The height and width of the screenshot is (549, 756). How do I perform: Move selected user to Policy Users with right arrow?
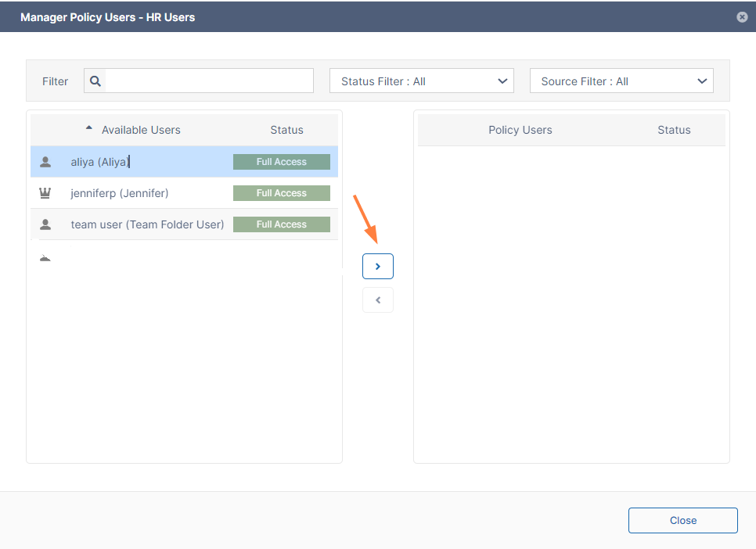(x=377, y=267)
